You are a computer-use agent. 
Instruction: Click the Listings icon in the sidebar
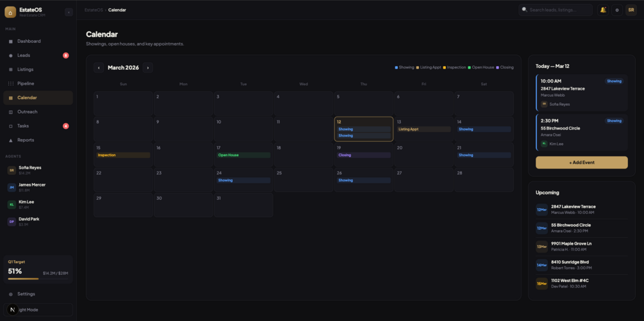(11, 70)
